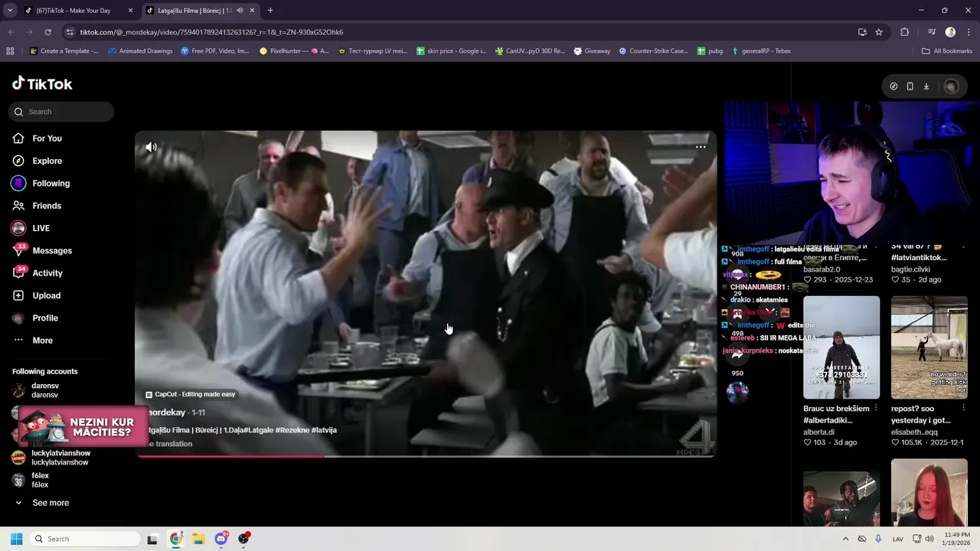This screenshot has width=980, height=551.
Task: Open Pixelhunter bookmark
Action: (294, 51)
